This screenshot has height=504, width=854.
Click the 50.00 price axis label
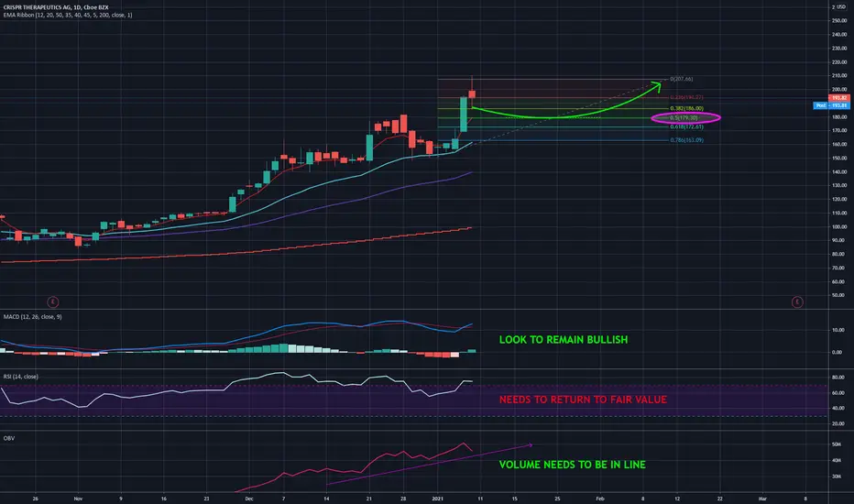tap(839, 295)
